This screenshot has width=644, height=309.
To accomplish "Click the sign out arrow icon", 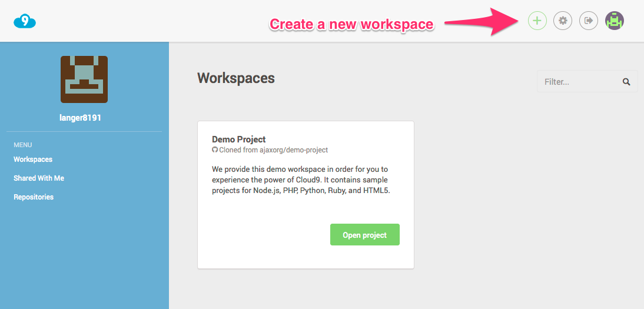I will point(589,20).
